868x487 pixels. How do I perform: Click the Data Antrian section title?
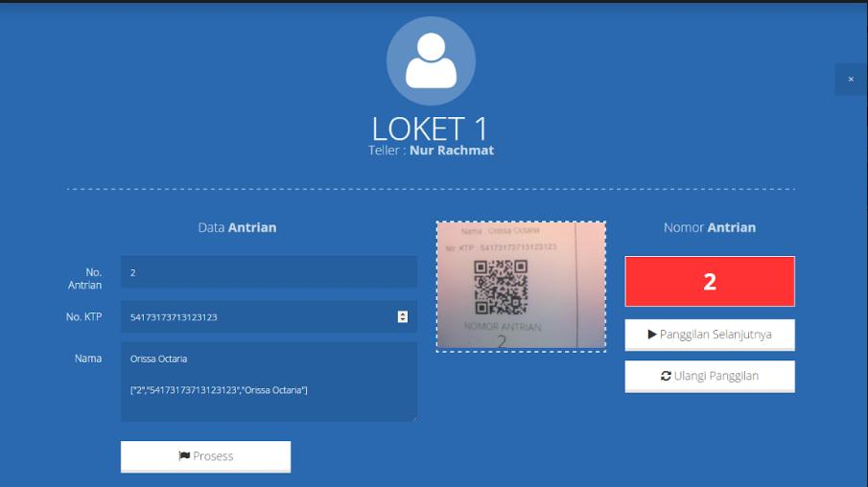237,227
